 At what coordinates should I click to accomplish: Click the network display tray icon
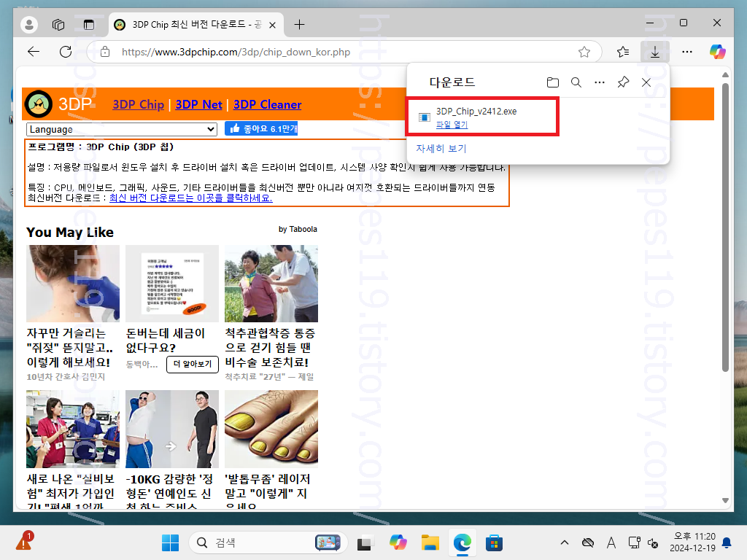click(x=634, y=542)
